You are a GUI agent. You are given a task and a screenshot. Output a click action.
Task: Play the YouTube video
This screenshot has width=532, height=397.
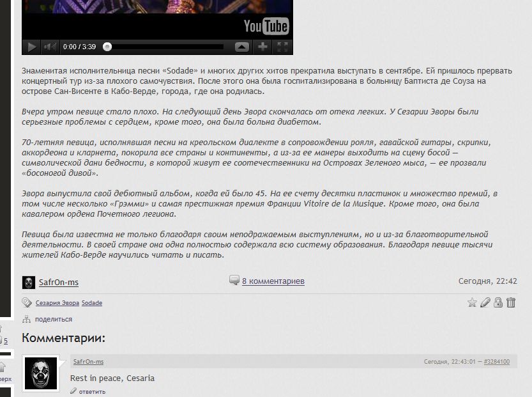(31, 47)
